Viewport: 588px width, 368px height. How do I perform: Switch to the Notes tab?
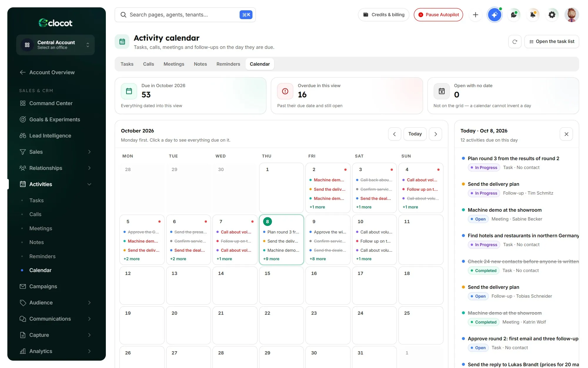(x=200, y=64)
